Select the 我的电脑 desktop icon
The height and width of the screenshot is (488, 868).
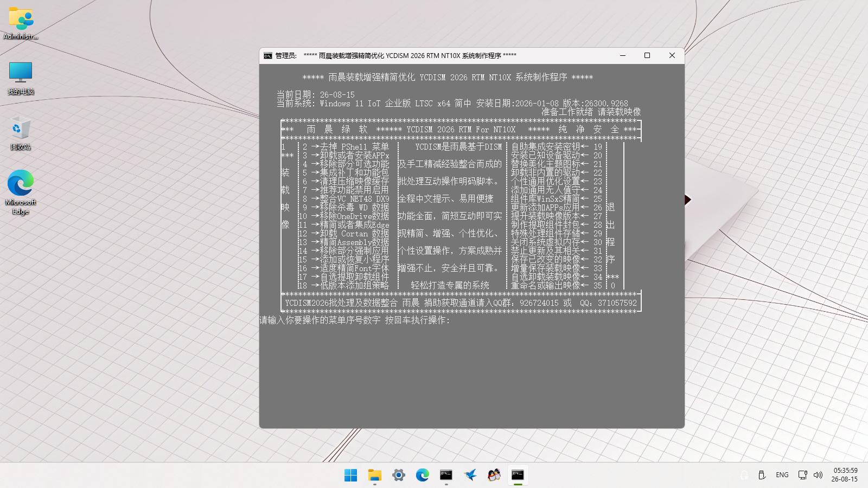point(21,78)
